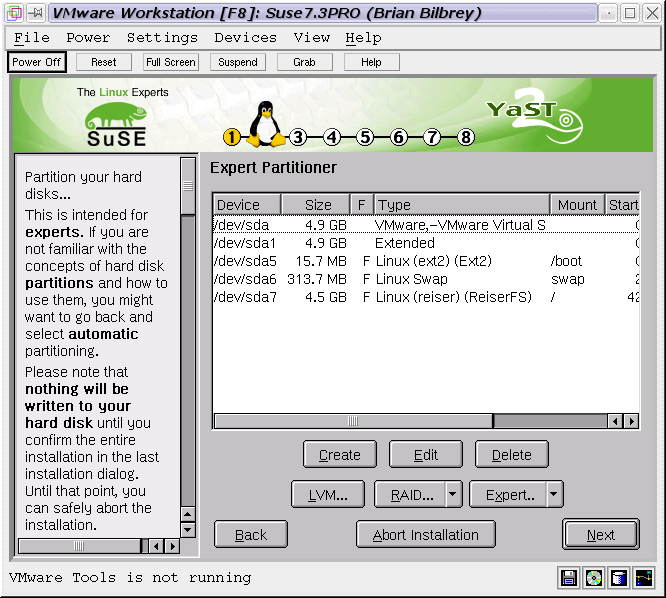This screenshot has width=666, height=598.
Task: Open the Expert dropdown arrow
Action: [x=554, y=494]
